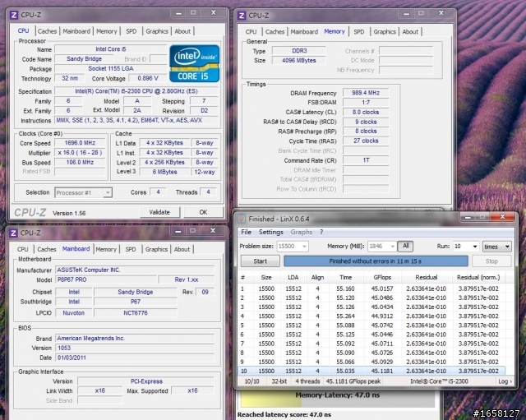
Task: Open SPD tab in top-left CPU-Z window
Action: pos(131,31)
